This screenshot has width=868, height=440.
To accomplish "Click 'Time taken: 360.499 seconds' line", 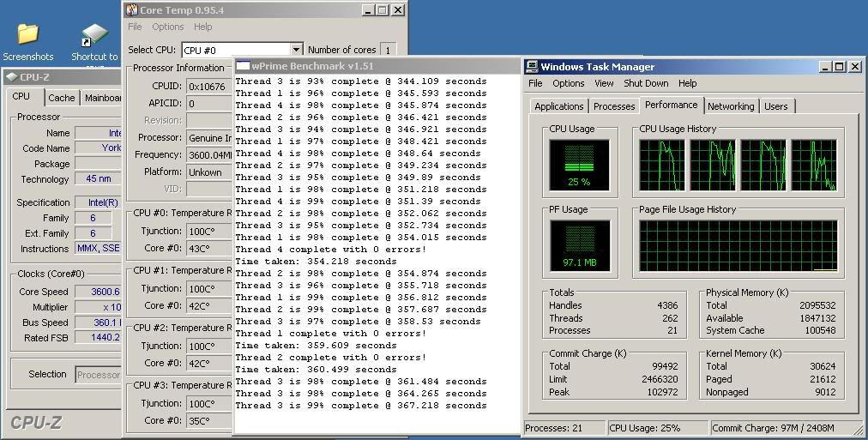I will (316, 370).
